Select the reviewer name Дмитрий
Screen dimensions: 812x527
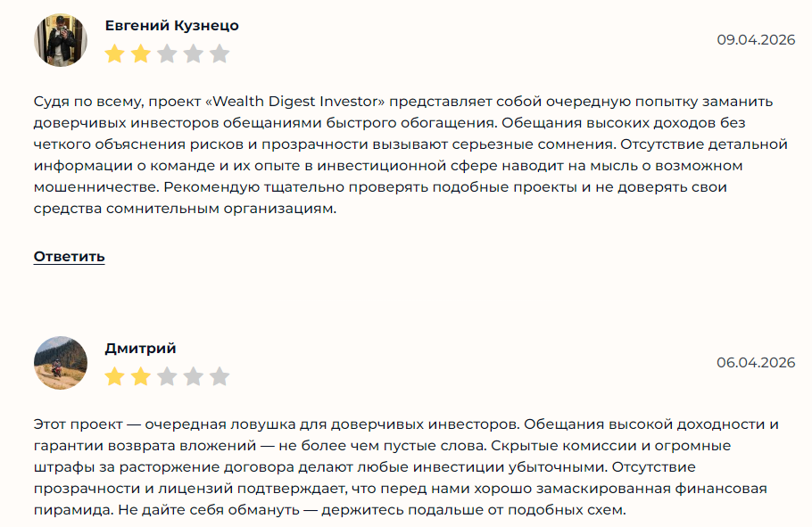coord(140,348)
